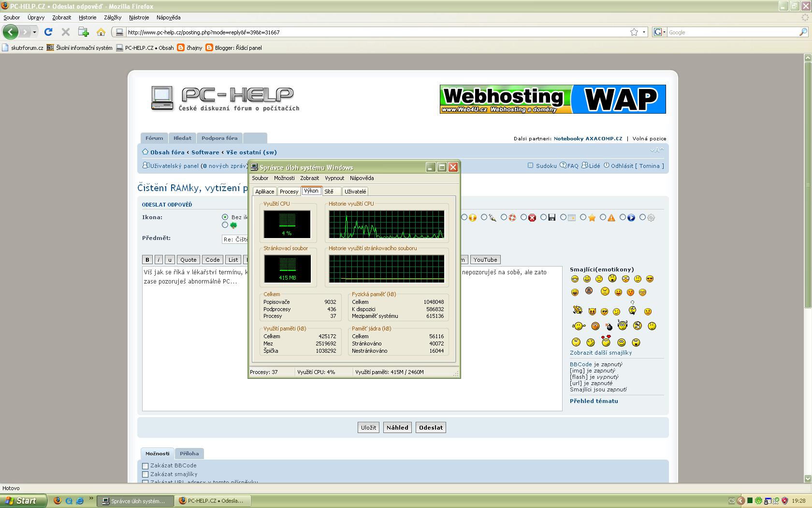Switch to Task Manager Aplikace tab
The height and width of the screenshot is (508, 812).
pyautogui.click(x=265, y=192)
